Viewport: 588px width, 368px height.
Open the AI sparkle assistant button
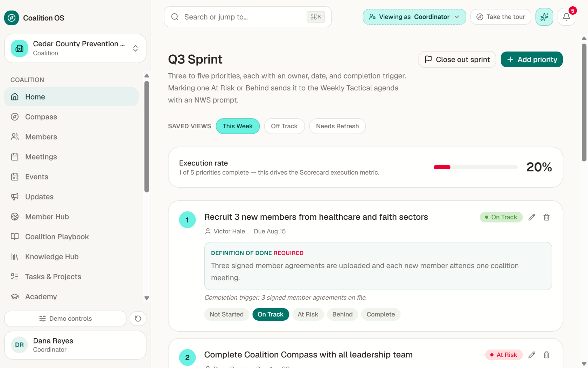(544, 17)
